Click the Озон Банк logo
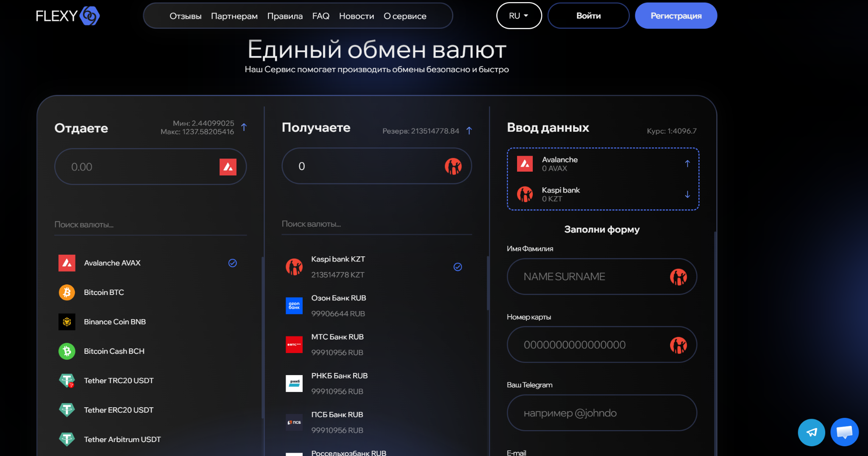Screen dimensions: 868x456 click(x=294, y=306)
